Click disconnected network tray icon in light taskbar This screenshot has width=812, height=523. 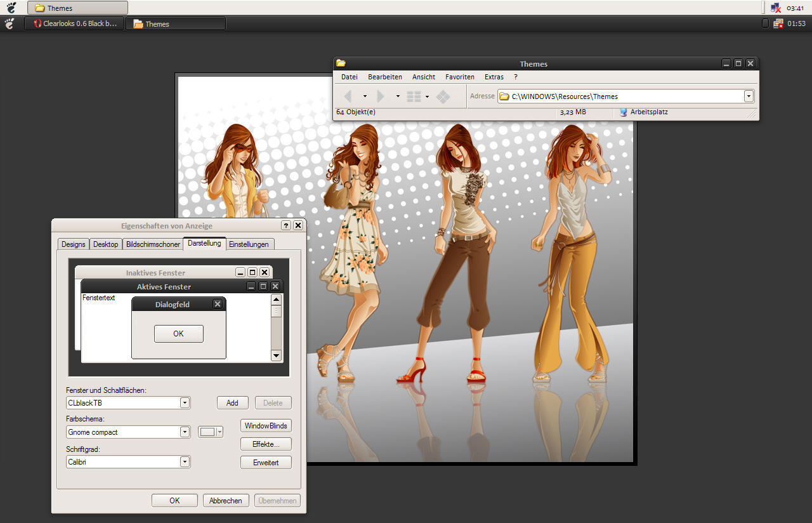coord(776,8)
